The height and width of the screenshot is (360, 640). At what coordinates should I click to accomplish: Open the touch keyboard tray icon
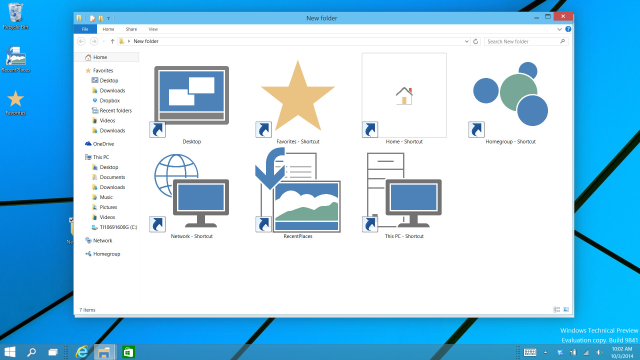tap(530, 352)
